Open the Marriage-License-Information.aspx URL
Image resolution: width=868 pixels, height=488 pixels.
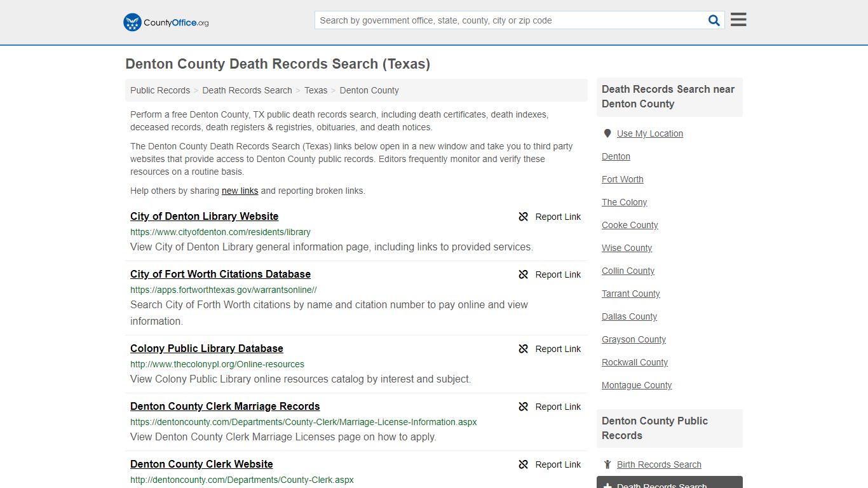[304, 422]
